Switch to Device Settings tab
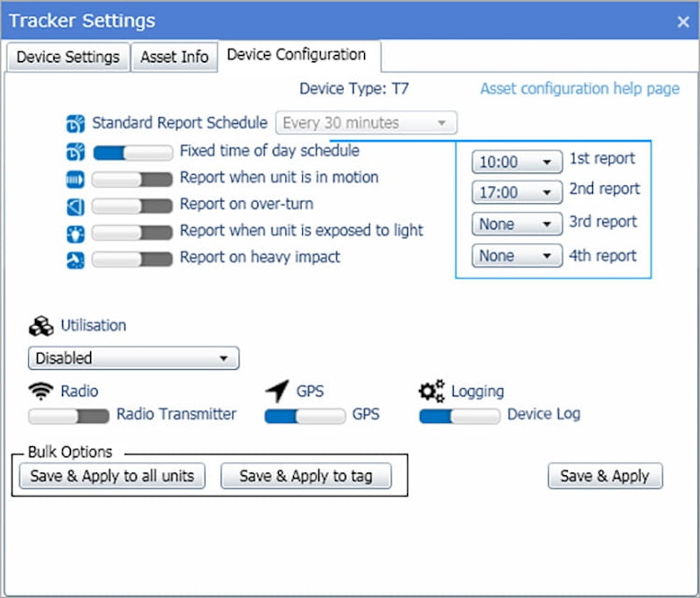Screen dimensions: 700x598 point(68,57)
